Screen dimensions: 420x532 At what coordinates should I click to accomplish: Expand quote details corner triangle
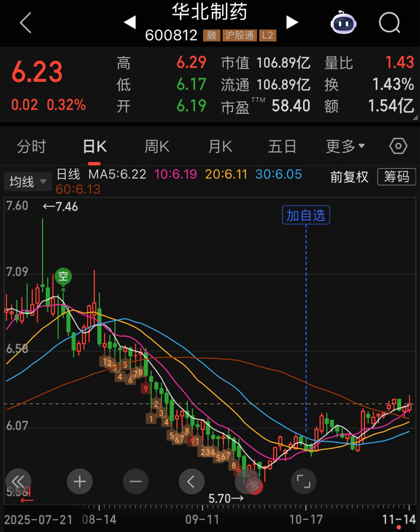coord(415,117)
